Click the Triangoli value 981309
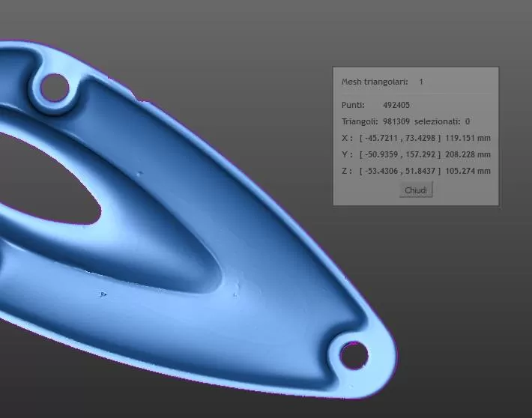Screen dimensions: 532x418 tap(396, 121)
